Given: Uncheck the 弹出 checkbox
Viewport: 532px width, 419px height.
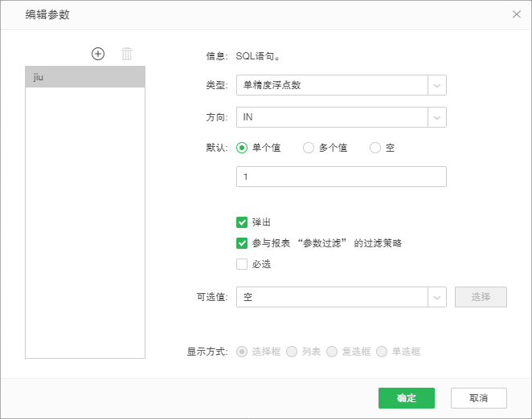Looking at the screenshot, I should pyautogui.click(x=242, y=222).
